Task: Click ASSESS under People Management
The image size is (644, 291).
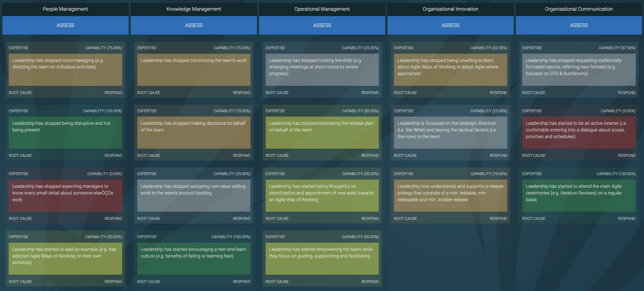Action: point(65,25)
